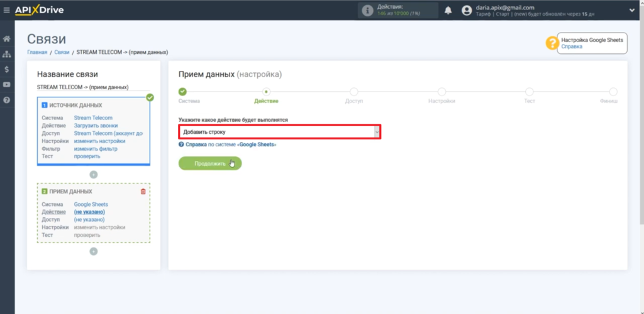Open notifications via the bell icon
Image resolution: width=644 pixels, height=314 pixels.
point(448,11)
